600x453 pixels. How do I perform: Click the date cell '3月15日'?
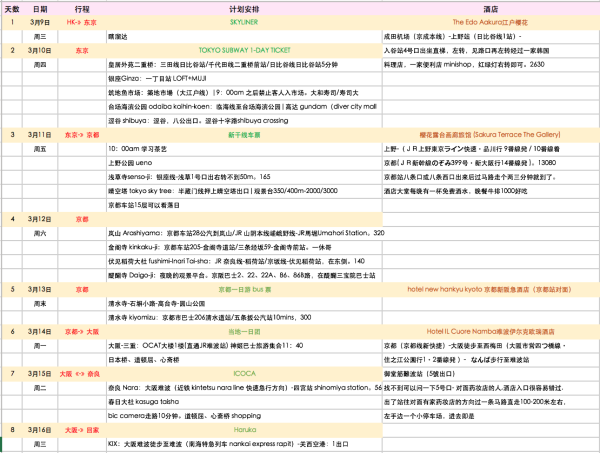pos(40,374)
